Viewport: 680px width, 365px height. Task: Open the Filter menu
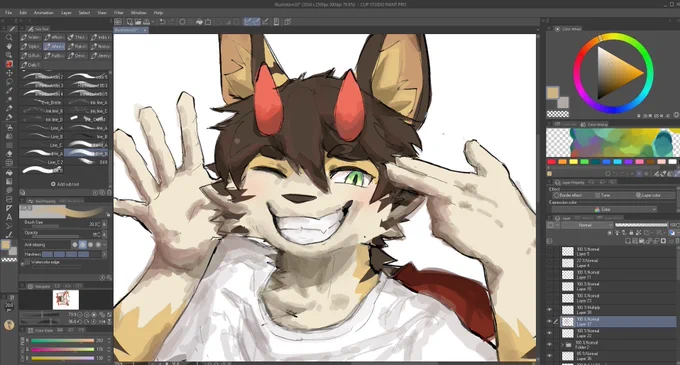(118, 13)
